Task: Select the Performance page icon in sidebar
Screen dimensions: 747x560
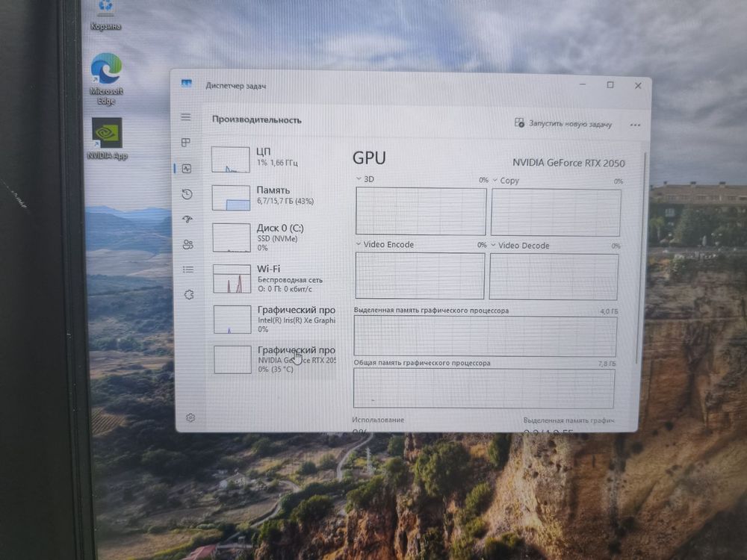Action: [x=187, y=169]
